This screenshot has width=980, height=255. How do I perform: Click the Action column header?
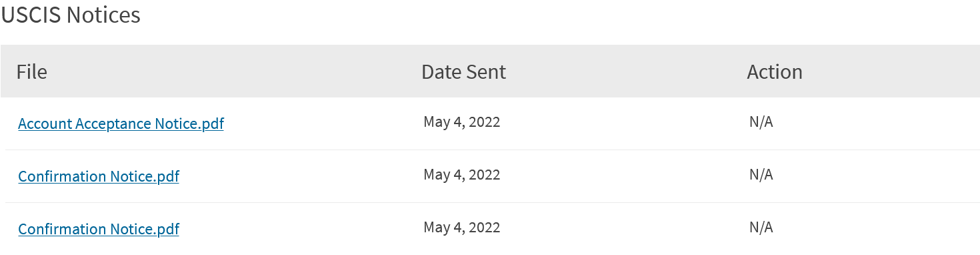[x=775, y=71]
